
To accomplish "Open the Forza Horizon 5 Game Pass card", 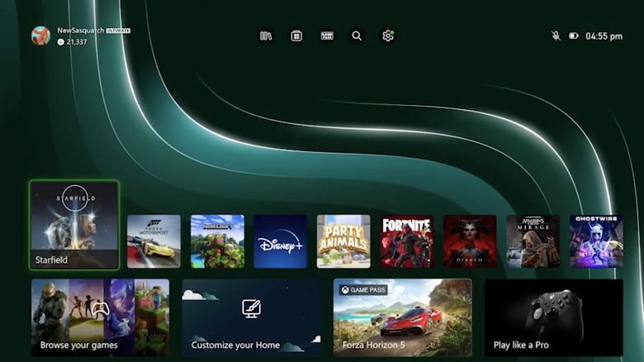I will point(402,317).
